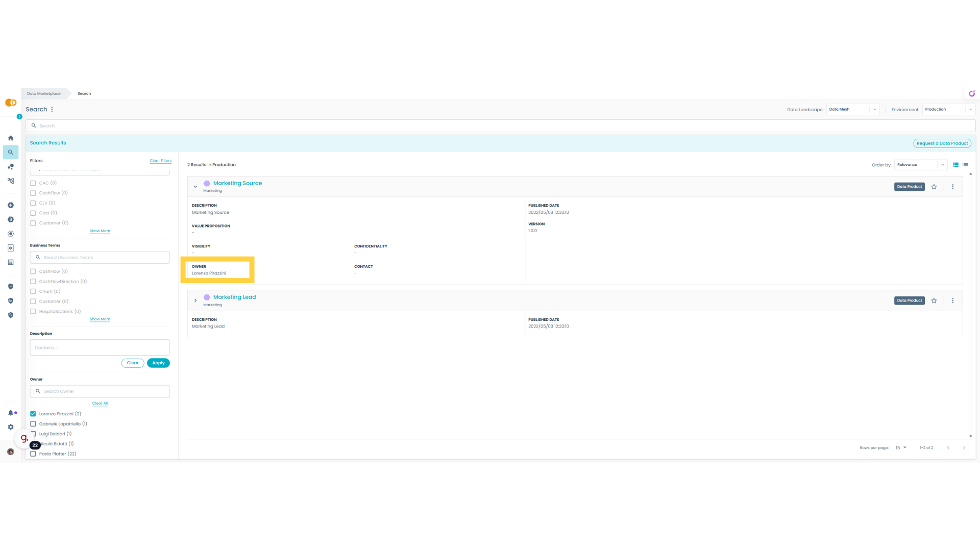Switch to detailed list view icon
This screenshot has width=980, height=551.
[x=956, y=165]
